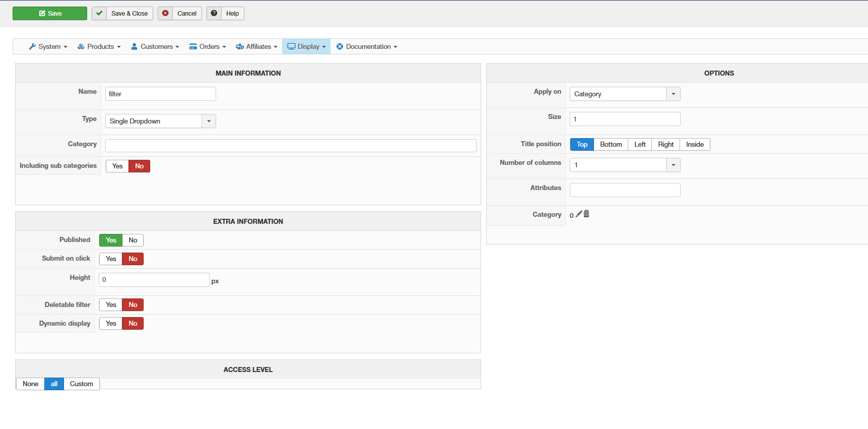This screenshot has height=429, width=868.
Task: Expand Number of columns dropdown
Action: [673, 165]
